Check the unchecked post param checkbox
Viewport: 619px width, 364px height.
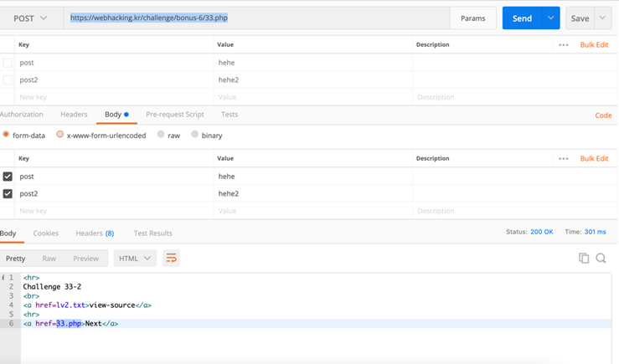pos(8,63)
